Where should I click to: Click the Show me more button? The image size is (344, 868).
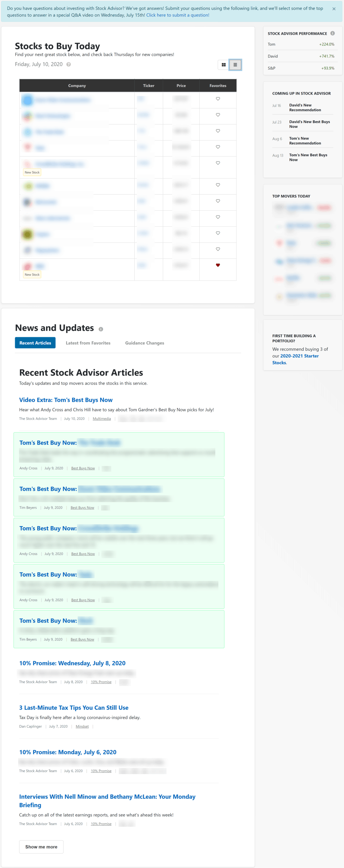(x=41, y=847)
